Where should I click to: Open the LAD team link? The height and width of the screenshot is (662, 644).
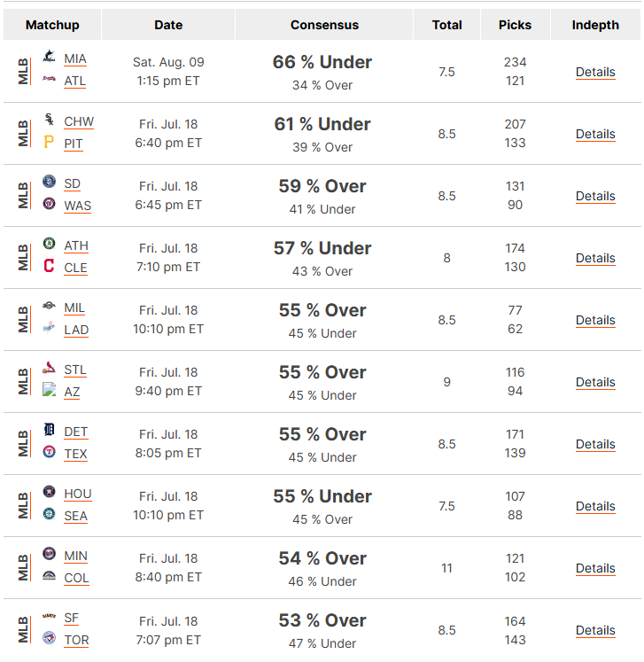(x=76, y=331)
